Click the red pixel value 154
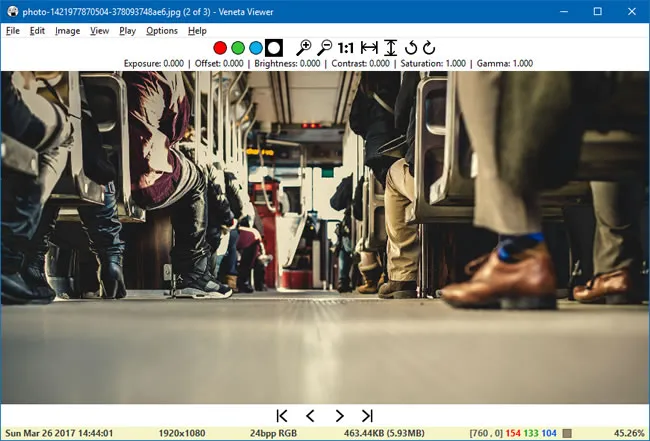The height and width of the screenshot is (441, 650). pos(513,433)
